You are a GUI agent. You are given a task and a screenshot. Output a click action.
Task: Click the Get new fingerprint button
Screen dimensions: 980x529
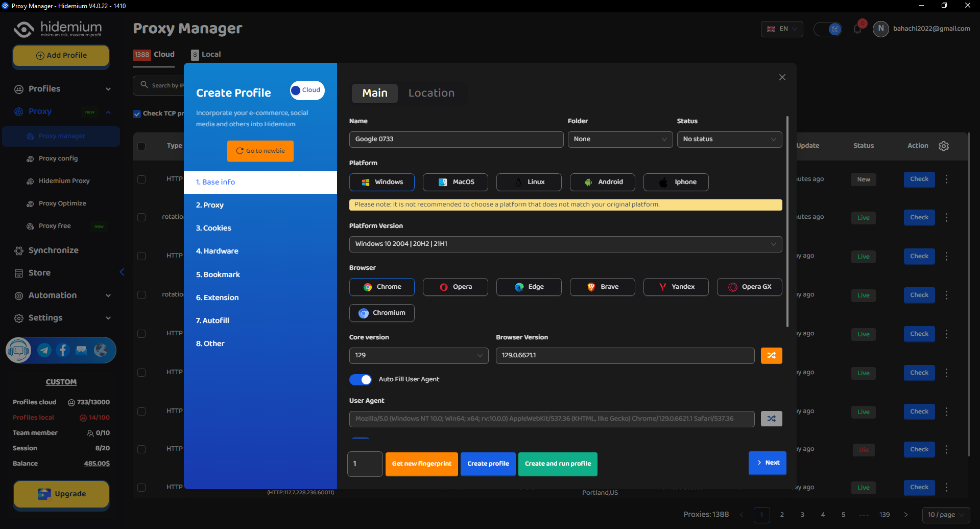[422, 464]
